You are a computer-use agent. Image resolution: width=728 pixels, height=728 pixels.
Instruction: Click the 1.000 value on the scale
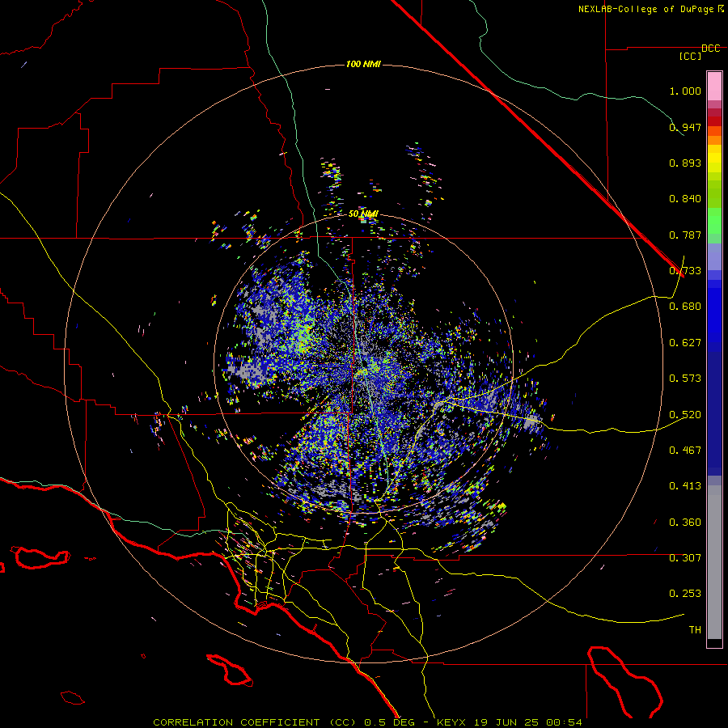click(685, 91)
